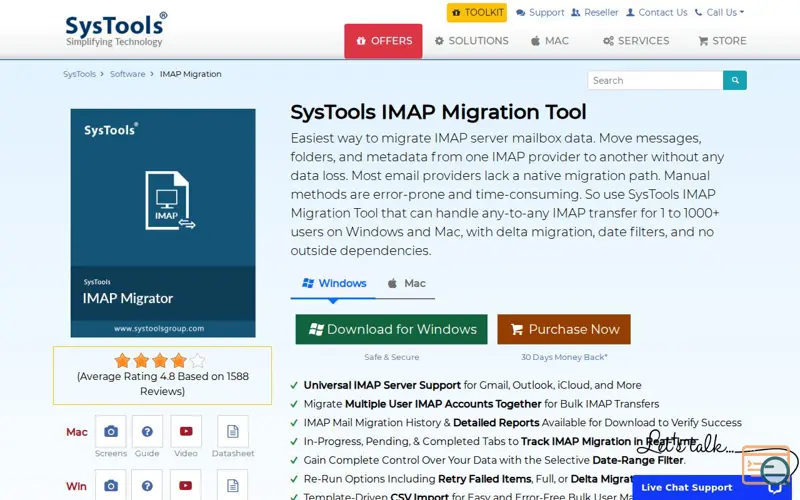
Task: Click the Detailed Reports feature line
Action: click(x=522, y=422)
